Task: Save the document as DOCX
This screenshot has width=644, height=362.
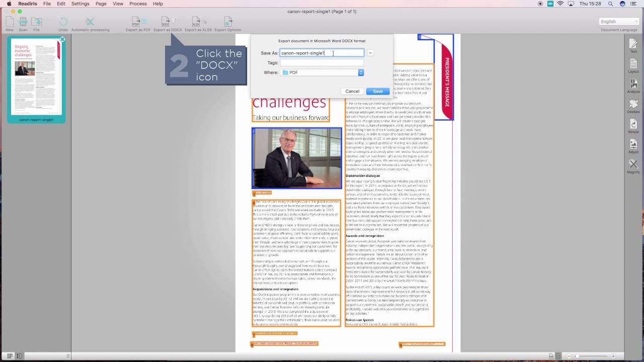Action: pyautogui.click(x=377, y=91)
